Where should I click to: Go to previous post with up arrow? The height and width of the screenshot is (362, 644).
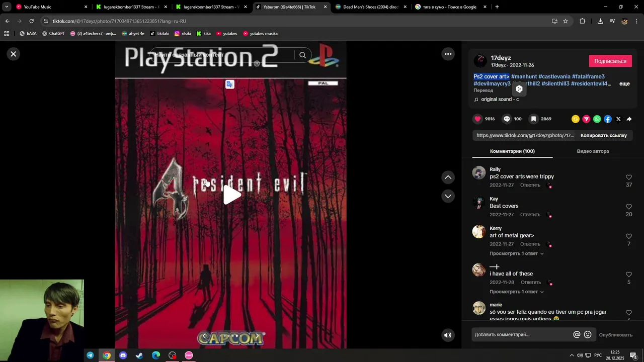448,177
